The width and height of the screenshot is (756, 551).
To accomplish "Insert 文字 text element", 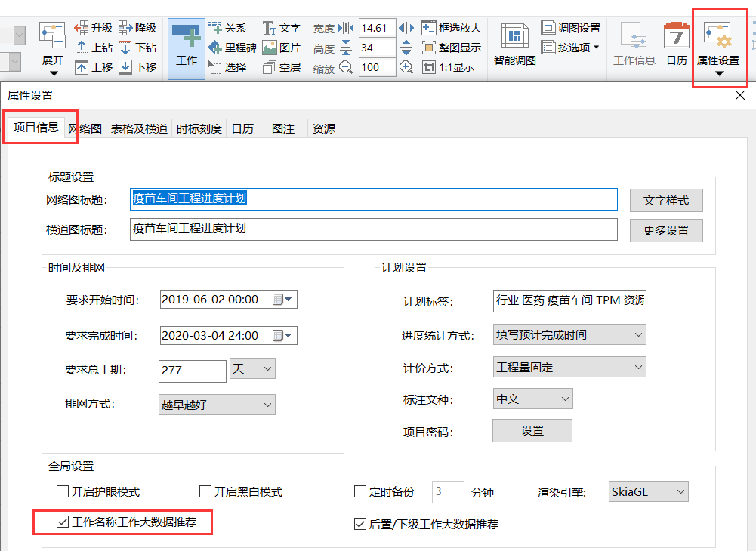I will point(282,28).
